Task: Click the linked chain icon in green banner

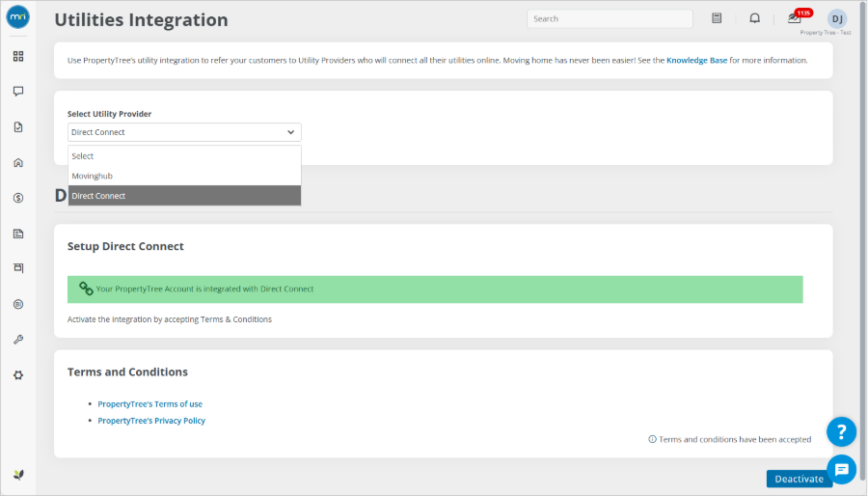Action: [86, 289]
